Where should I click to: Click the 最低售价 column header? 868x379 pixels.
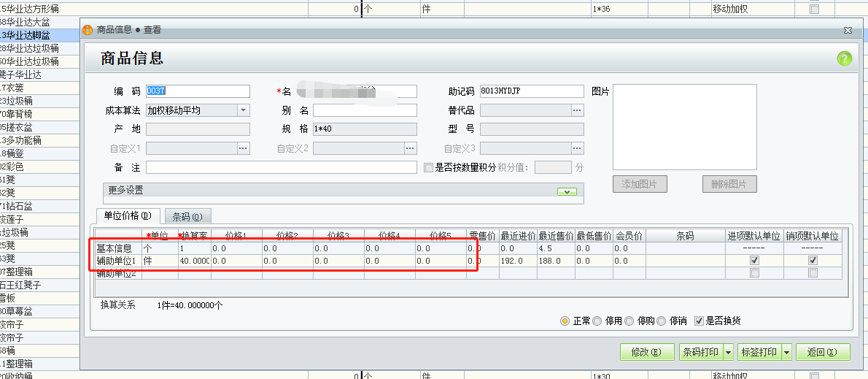click(x=594, y=236)
